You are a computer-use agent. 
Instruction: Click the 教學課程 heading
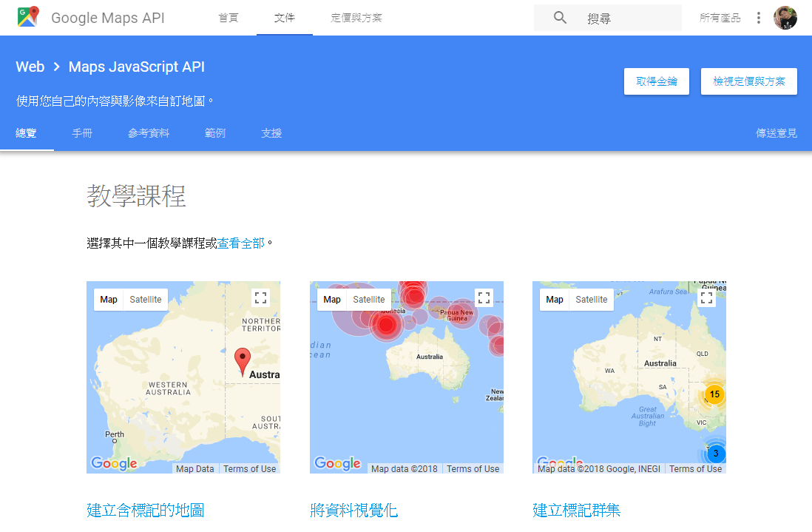(x=136, y=196)
